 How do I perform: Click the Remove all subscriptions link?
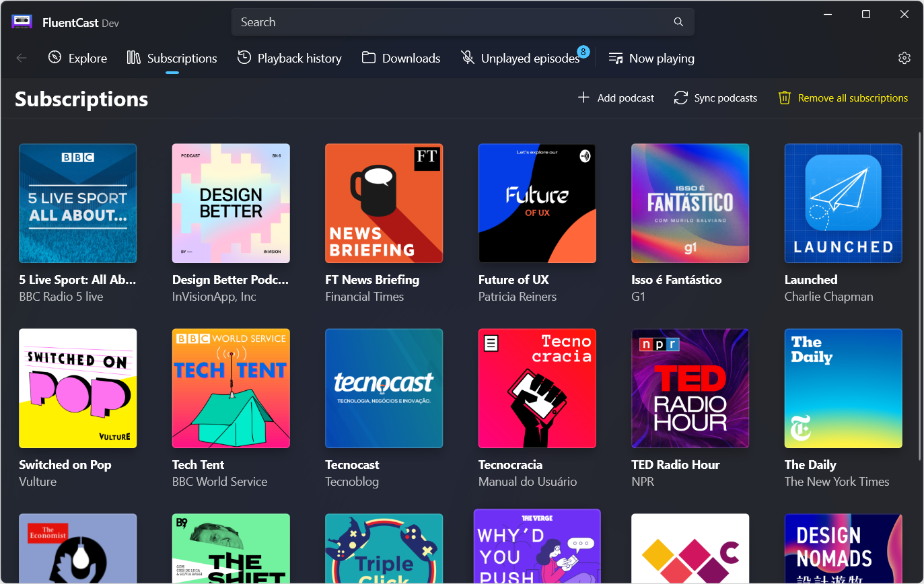click(853, 98)
